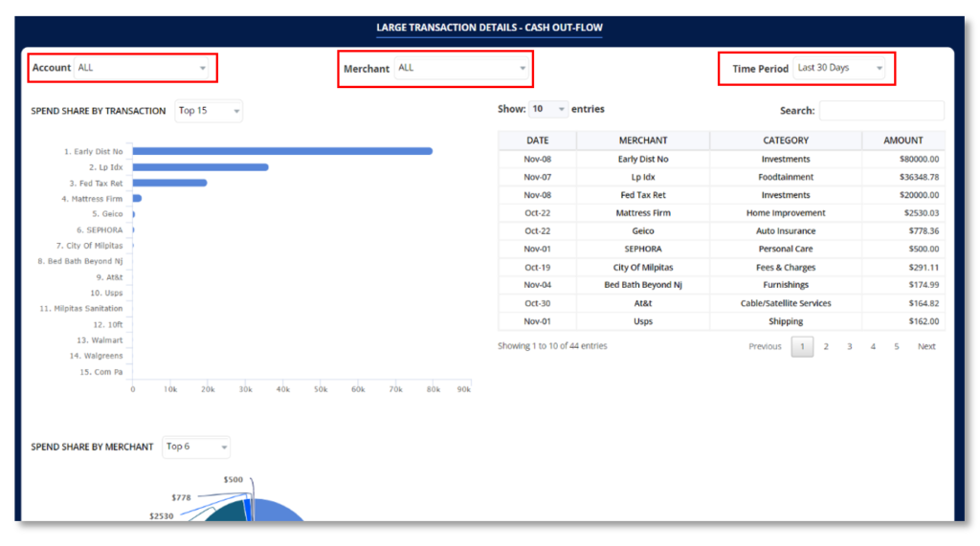Screen dimensions: 980x546
Task: Click the Mattress Firm chart bar
Action: pos(137,199)
